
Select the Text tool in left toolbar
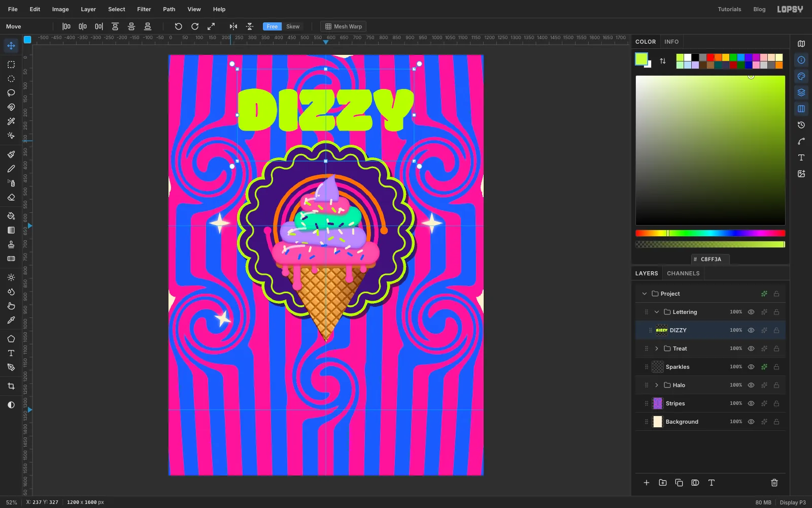pyautogui.click(x=11, y=353)
